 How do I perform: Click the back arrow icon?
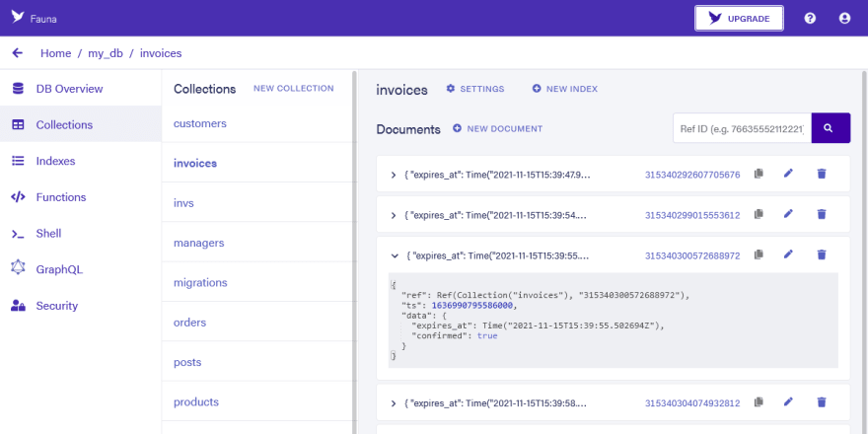18,53
